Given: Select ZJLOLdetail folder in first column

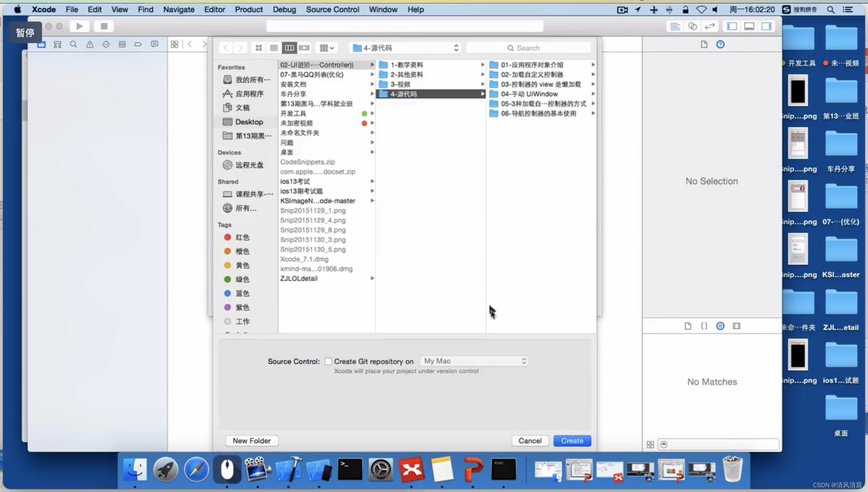Looking at the screenshot, I should click(327, 278).
